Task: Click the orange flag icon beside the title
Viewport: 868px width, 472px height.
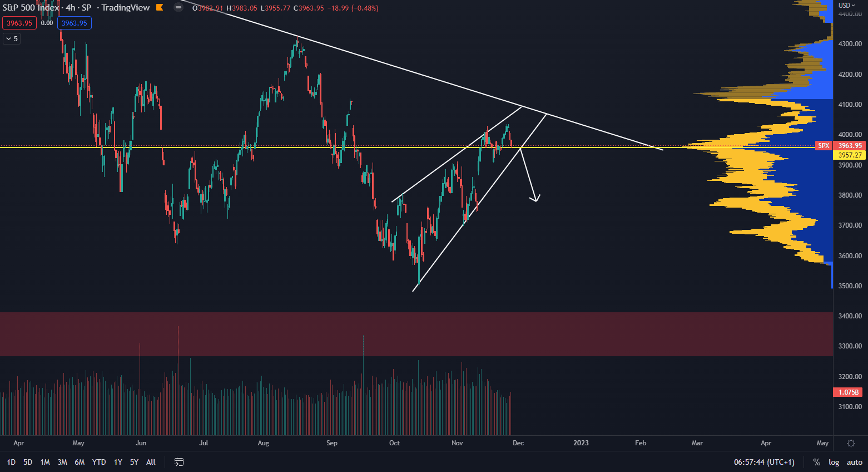Action: click(x=160, y=8)
